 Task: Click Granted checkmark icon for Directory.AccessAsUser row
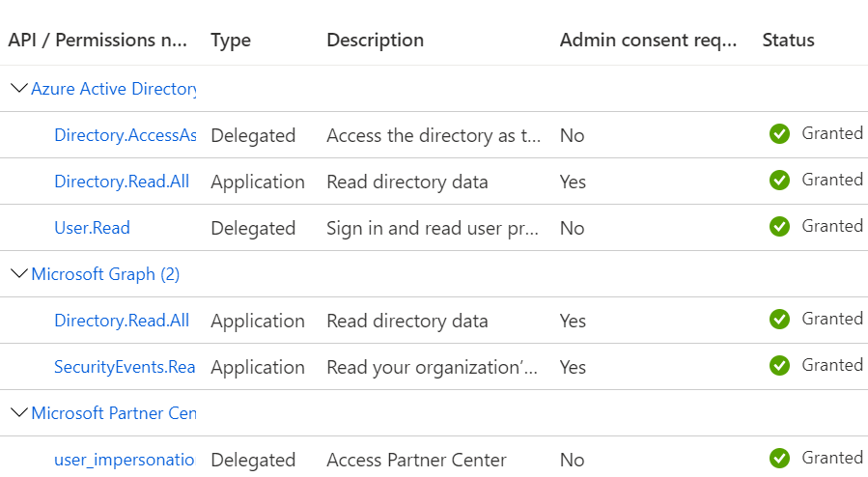[x=779, y=134]
